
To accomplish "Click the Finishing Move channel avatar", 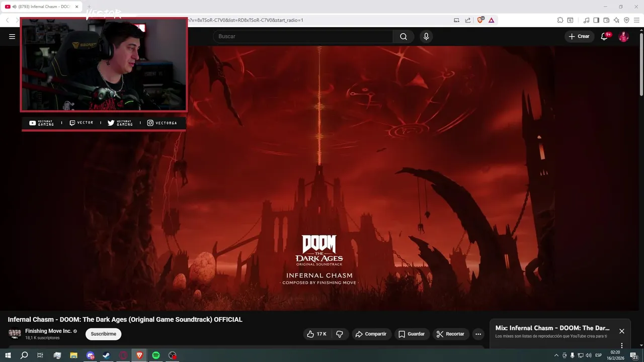I will 15,334.
